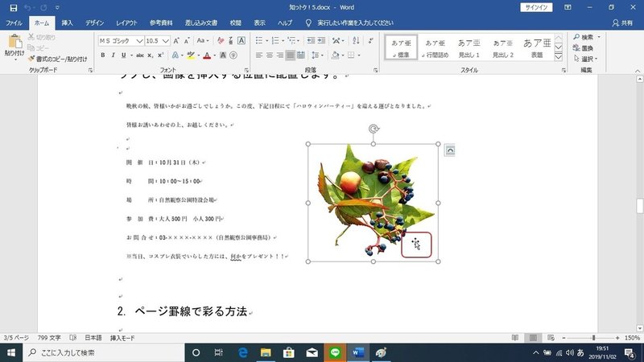
Task: Click the leaf and berries image
Action: (374, 203)
